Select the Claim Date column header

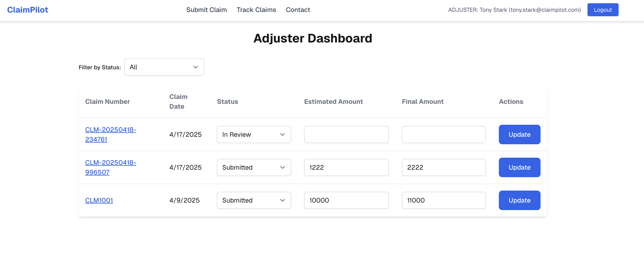[178, 102]
